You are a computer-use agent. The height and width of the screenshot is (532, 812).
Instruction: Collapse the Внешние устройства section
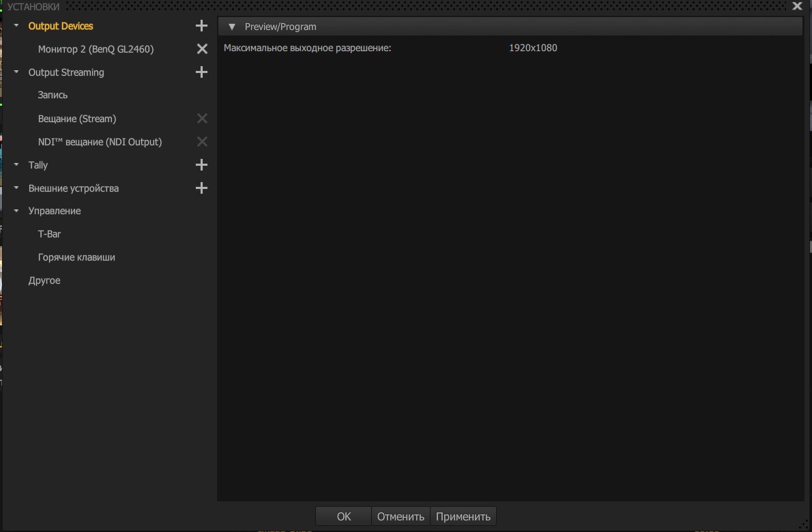click(16, 188)
